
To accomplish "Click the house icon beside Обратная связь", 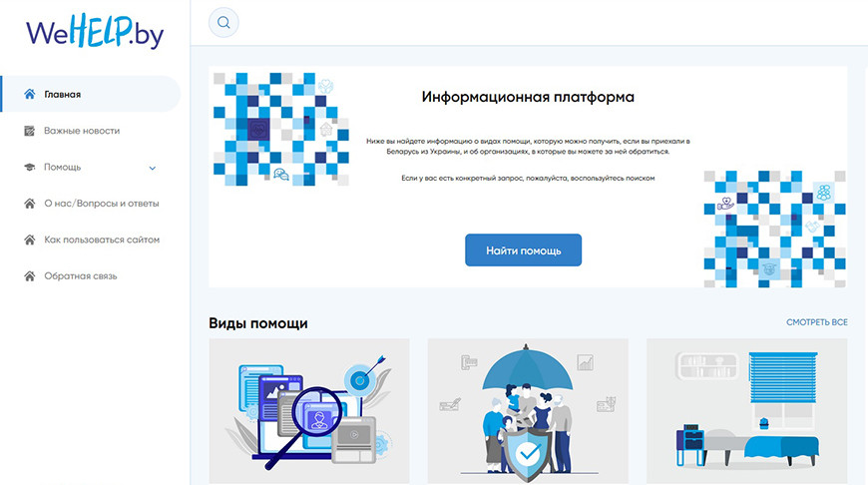I will [30, 275].
